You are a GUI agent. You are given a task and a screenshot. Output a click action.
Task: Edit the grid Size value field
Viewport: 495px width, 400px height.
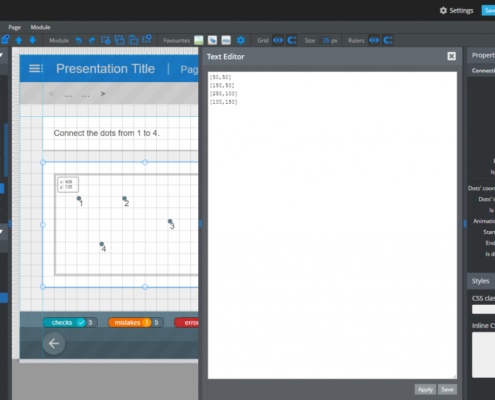click(x=330, y=40)
